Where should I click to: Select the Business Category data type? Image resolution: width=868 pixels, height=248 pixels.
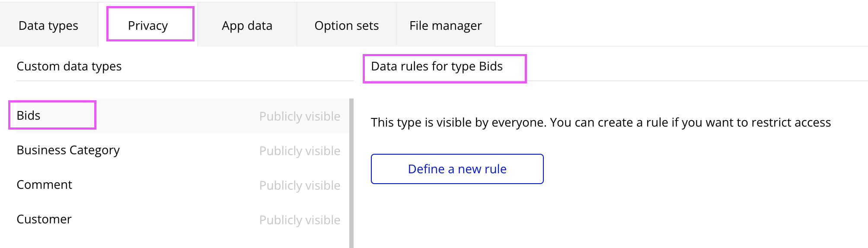[x=68, y=150]
